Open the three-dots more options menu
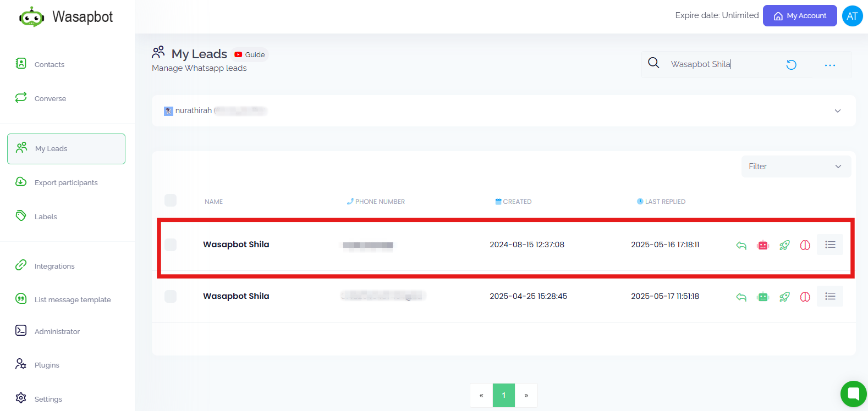This screenshot has width=868, height=411. [830, 65]
